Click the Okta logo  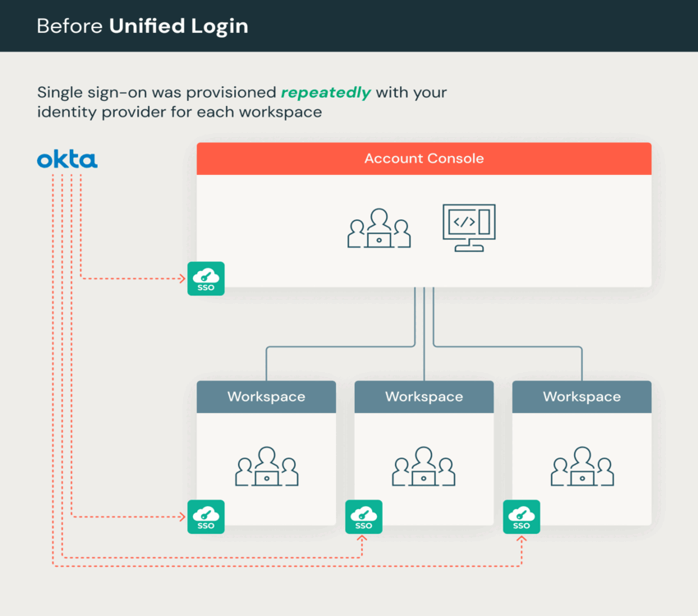point(67,160)
